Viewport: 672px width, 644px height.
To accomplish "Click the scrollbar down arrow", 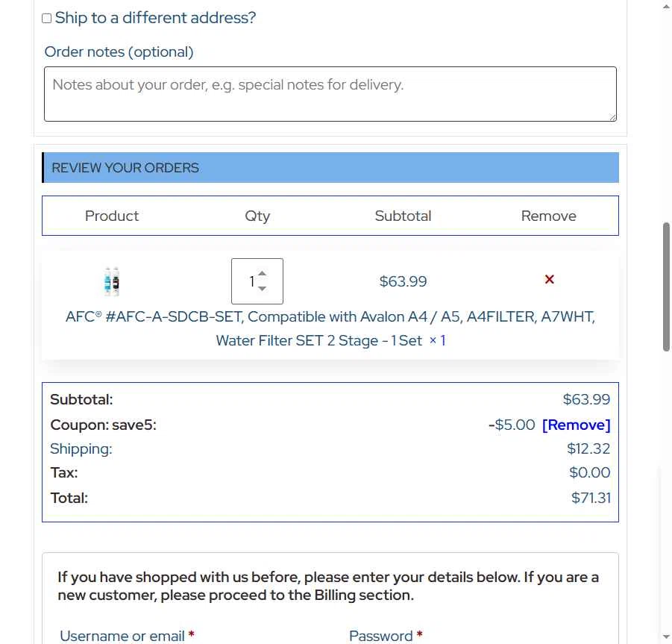I will [667, 637].
